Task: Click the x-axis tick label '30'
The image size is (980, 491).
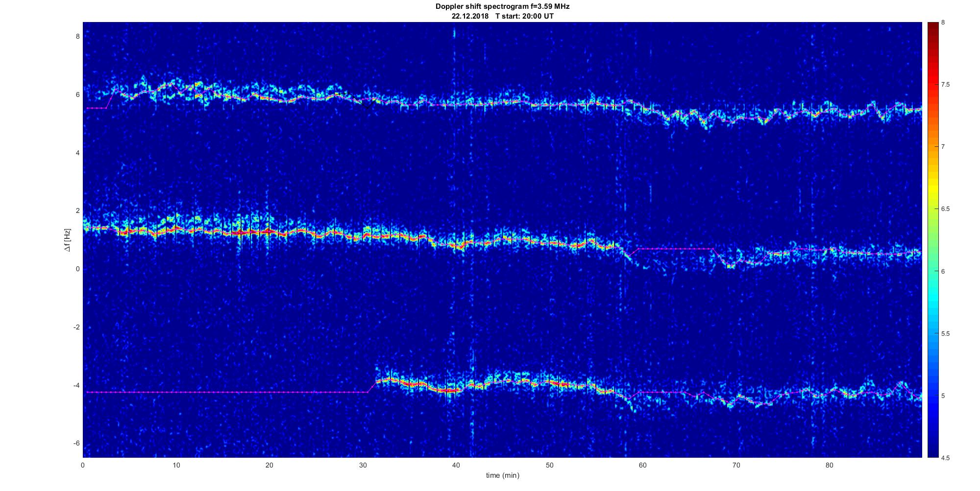Action: (x=363, y=465)
